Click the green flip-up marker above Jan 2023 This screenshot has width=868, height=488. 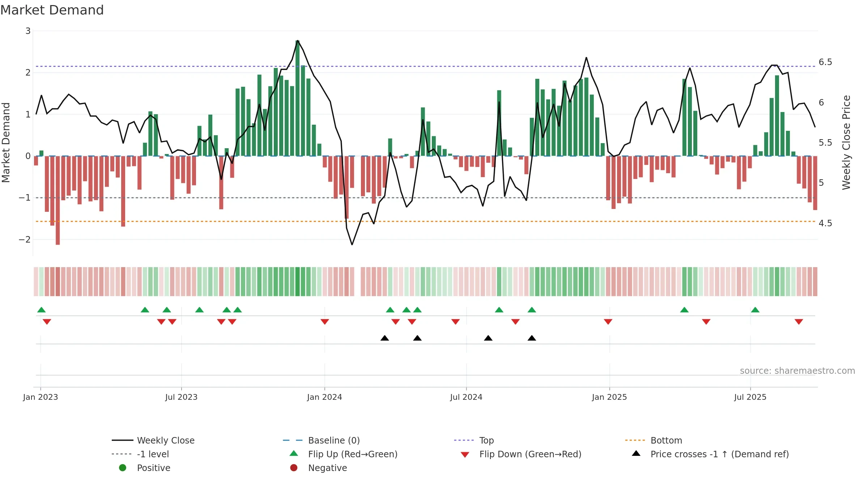point(42,310)
